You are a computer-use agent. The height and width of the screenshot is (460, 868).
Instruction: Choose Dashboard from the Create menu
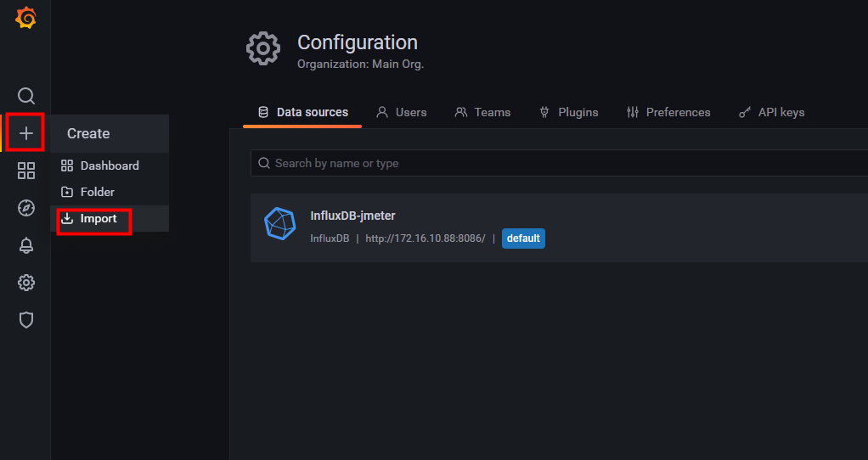[x=110, y=165]
